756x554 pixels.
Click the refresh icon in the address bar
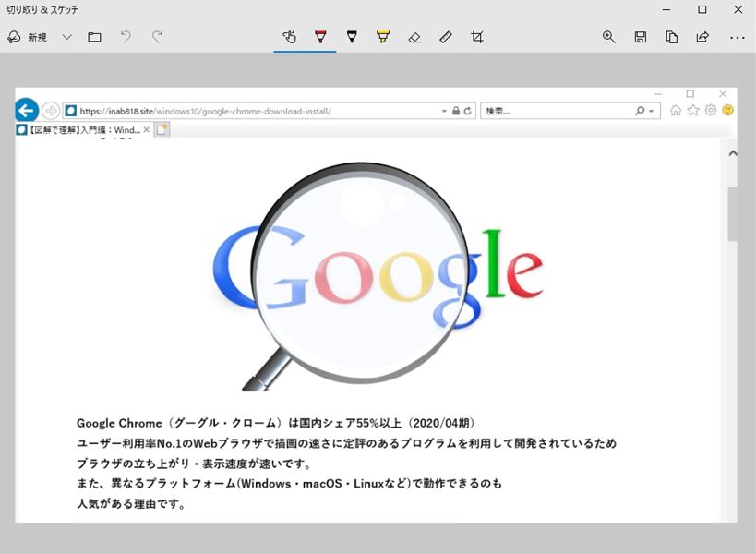coord(467,111)
